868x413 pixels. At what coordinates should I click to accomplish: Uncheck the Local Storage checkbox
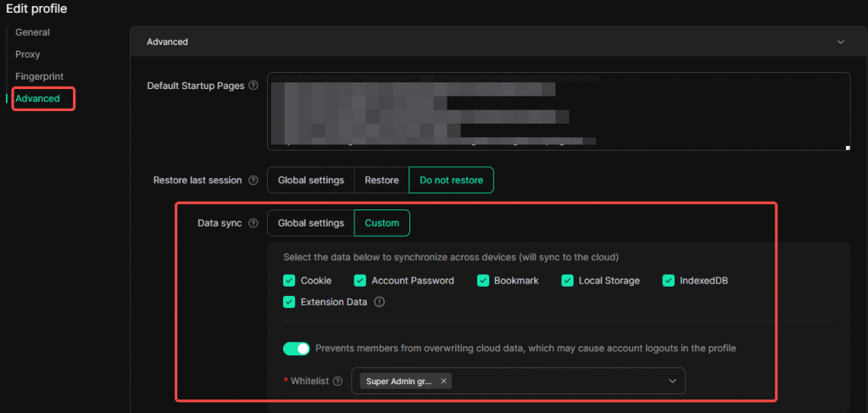point(568,281)
